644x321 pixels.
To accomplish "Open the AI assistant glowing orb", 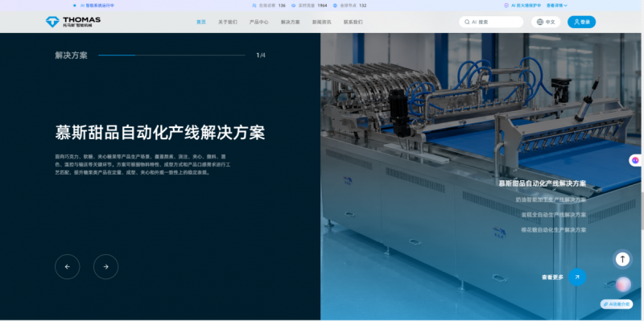I will 623,285.
